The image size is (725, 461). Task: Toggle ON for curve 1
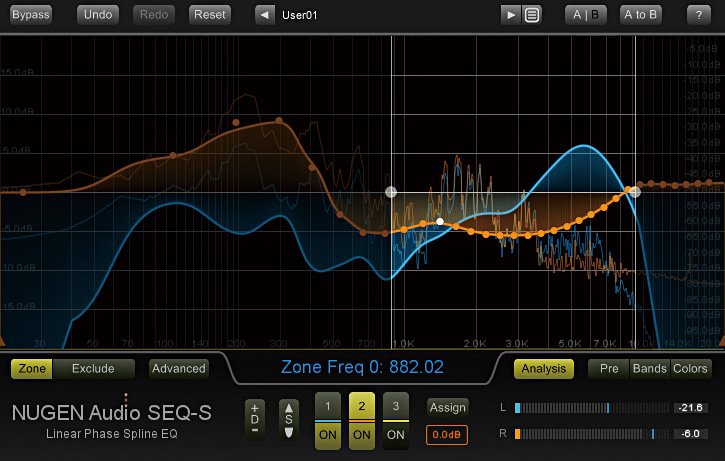(328, 435)
